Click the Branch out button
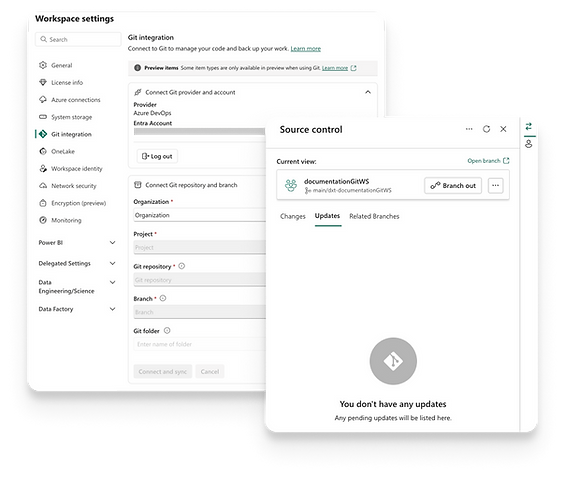The height and width of the screenshot is (477, 565). (453, 186)
